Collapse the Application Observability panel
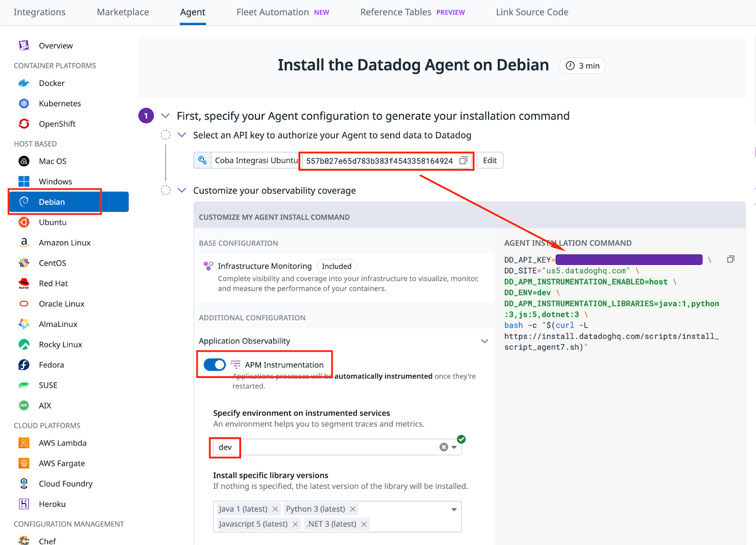This screenshot has height=545, width=756. pyautogui.click(x=484, y=341)
